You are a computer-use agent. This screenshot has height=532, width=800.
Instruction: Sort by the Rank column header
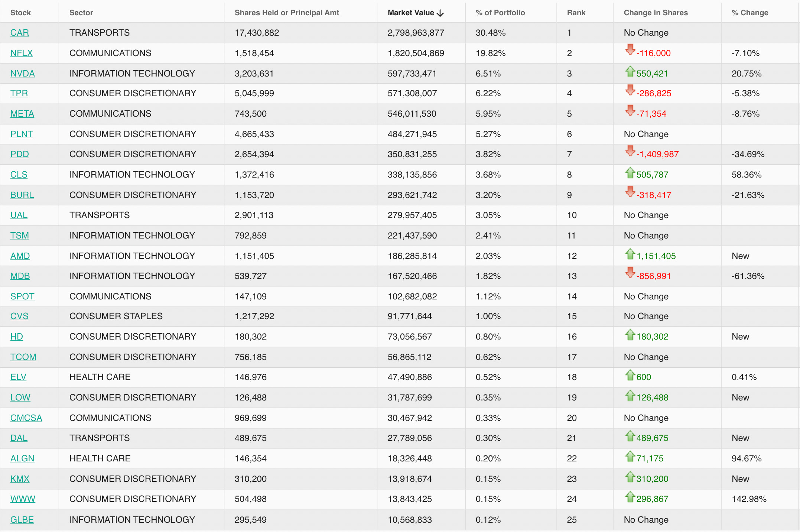(x=576, y=13)
